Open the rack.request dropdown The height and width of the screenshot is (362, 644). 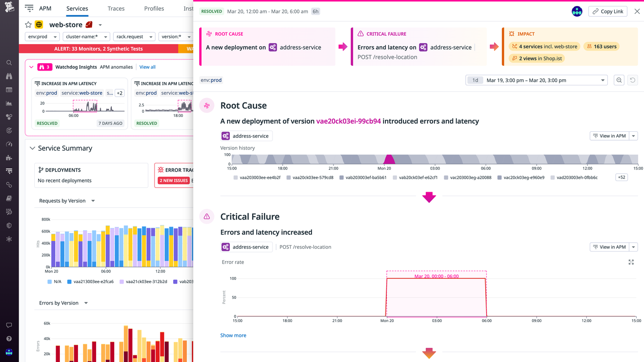click(134, 37)
